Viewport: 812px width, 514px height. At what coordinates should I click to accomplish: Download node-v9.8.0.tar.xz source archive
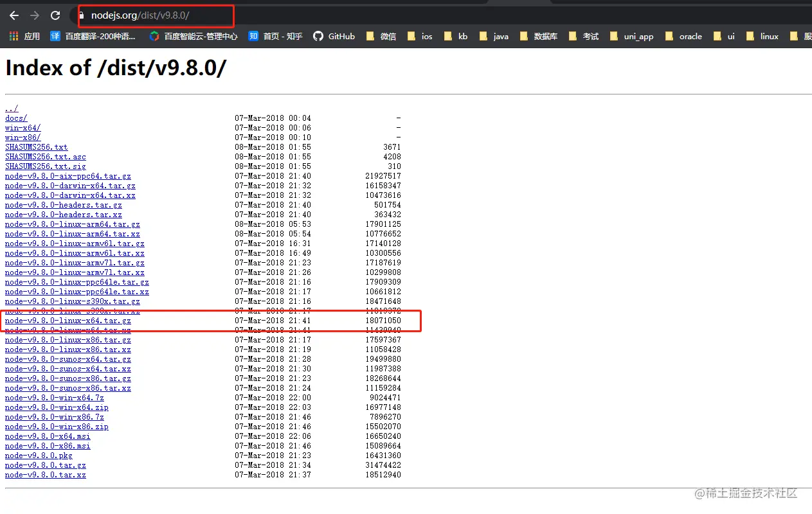tap(46, 475)
